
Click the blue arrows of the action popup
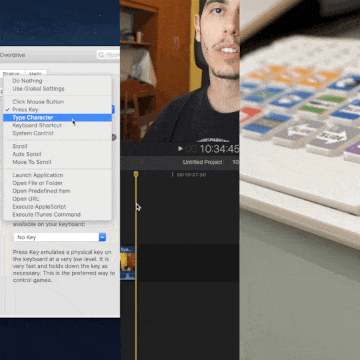pyautogui.click(x=113, y=110)
